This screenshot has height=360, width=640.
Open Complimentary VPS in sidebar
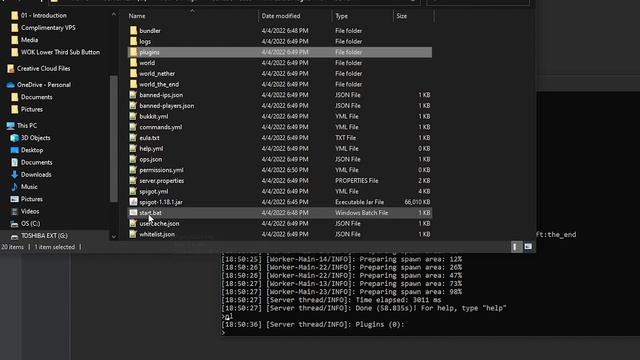pyautogui.click(x=48, y=28)
